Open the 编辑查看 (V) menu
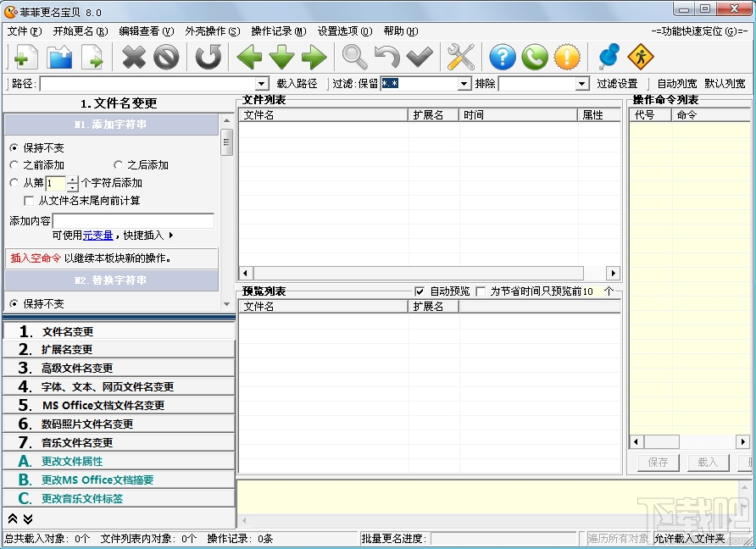756x549 pixels. pyautogui.click(x=146, y=30)
